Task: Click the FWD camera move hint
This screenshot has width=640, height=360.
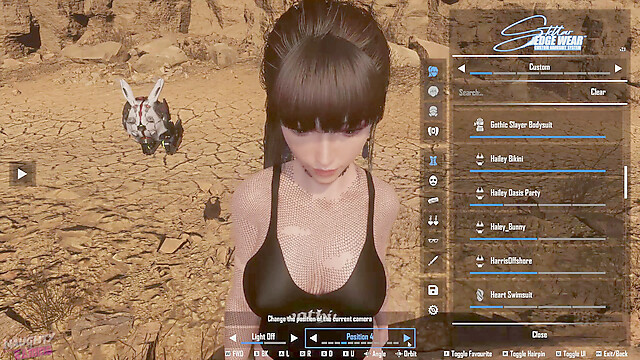Action: (x=234, y=354)
